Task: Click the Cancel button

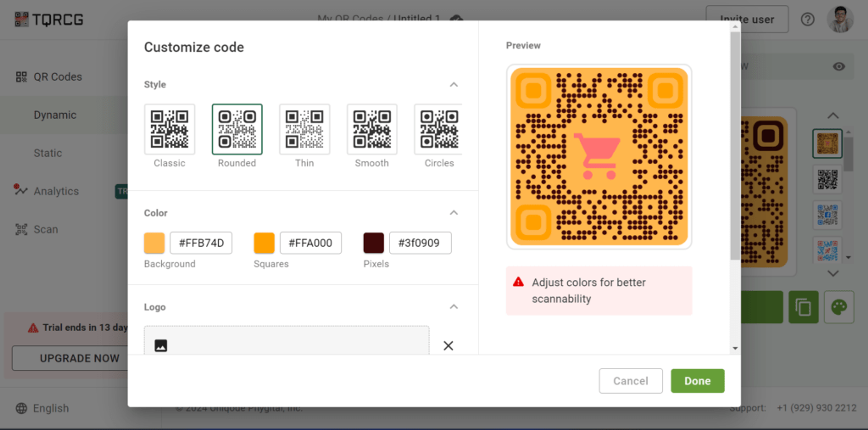Action: pyautogui.click(x=630, y=381)
